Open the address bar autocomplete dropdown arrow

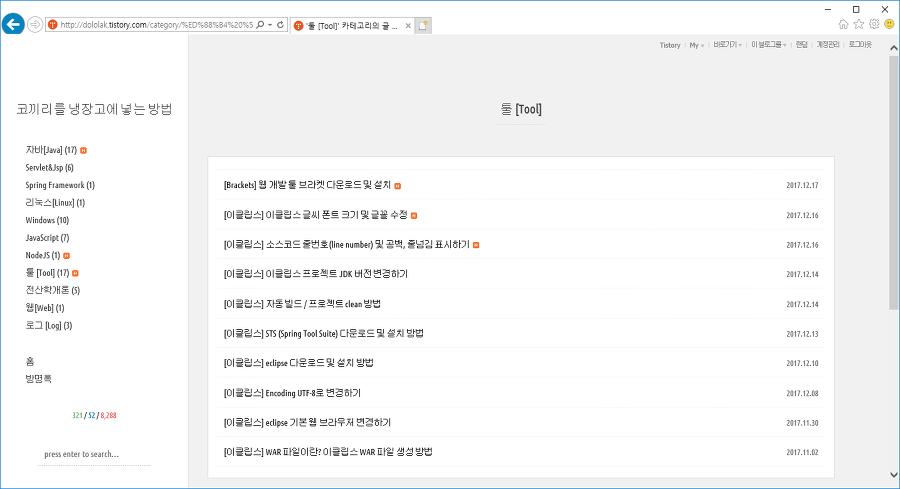pos(270,25)
